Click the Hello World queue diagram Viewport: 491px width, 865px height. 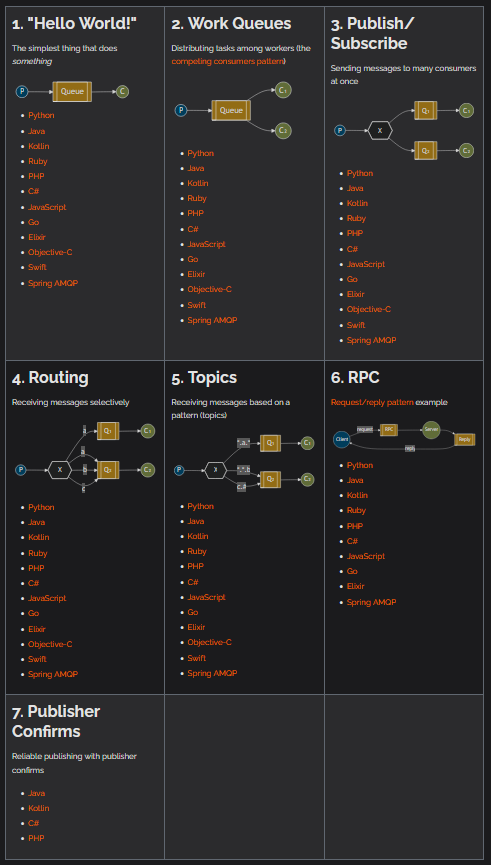coord(72,92)
